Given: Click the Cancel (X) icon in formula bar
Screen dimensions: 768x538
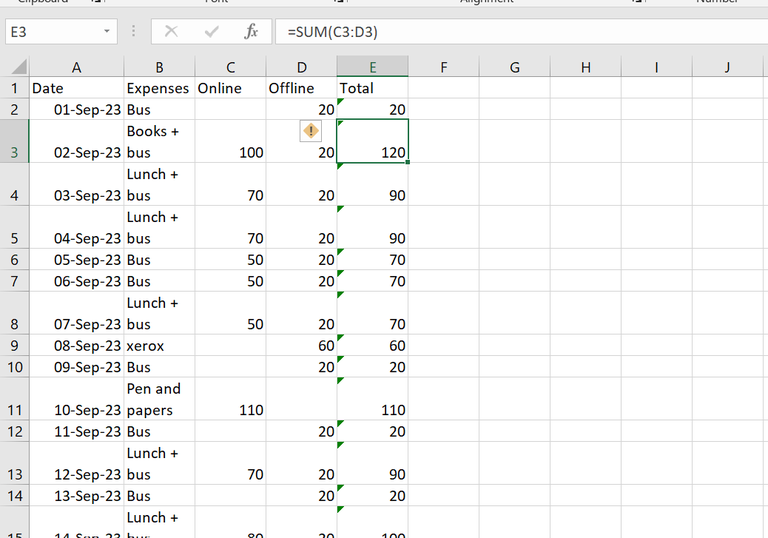Looking at the screenshot, I should point(171,32).
